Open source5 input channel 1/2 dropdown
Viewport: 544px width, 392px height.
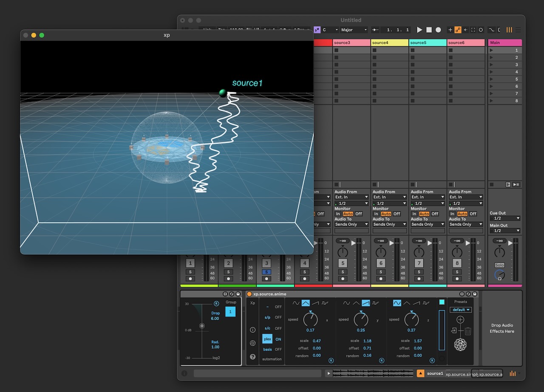(x=428, y=203)
